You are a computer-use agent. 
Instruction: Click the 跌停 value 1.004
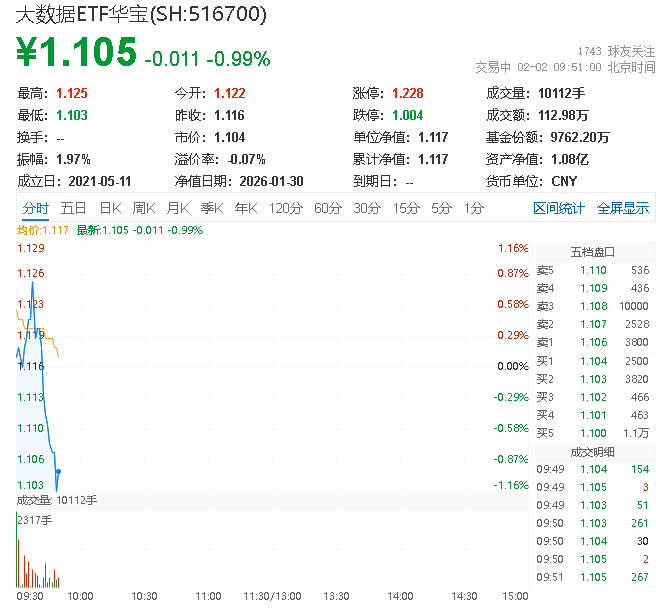(407, 115)
